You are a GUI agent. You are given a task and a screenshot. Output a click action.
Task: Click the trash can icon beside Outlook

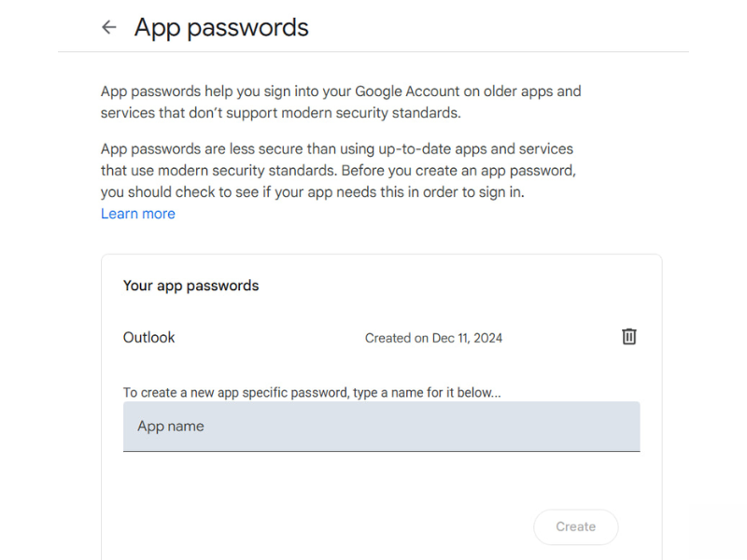coord(629,337)
